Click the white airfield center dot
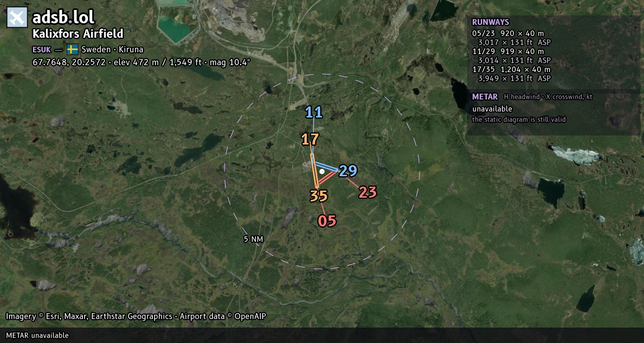The image size is (644, 343). (322, 171)
